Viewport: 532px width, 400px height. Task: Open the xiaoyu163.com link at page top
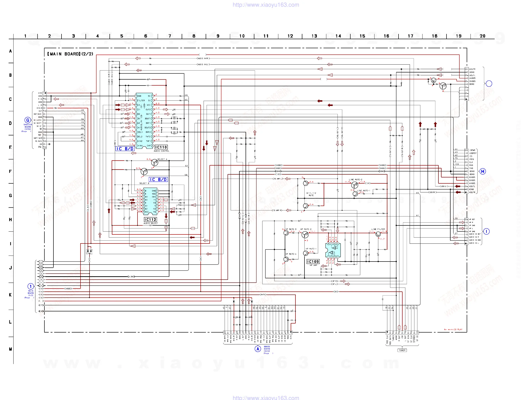coord(266,5)
